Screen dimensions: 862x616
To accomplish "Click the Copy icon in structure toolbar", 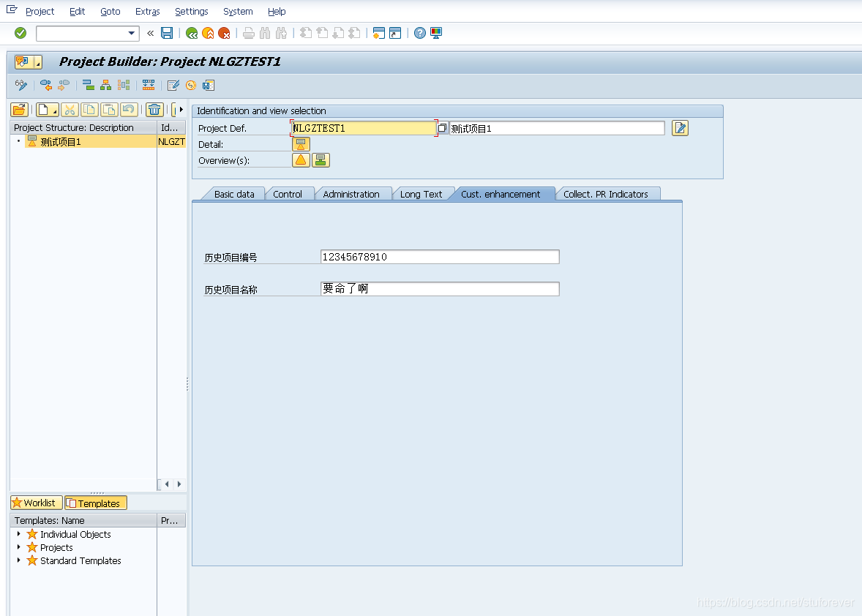I will coord(89,110).
